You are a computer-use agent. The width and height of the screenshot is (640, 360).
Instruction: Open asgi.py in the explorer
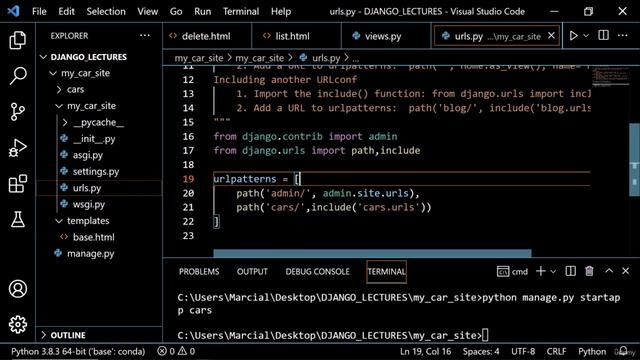pyautogui.click(x=88, y=155)
